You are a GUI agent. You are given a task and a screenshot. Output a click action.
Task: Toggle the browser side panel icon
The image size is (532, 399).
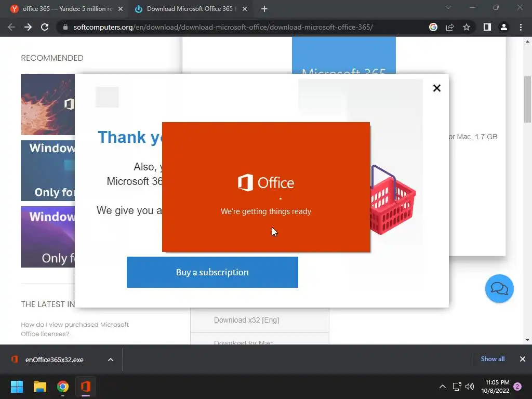point(487,27)
